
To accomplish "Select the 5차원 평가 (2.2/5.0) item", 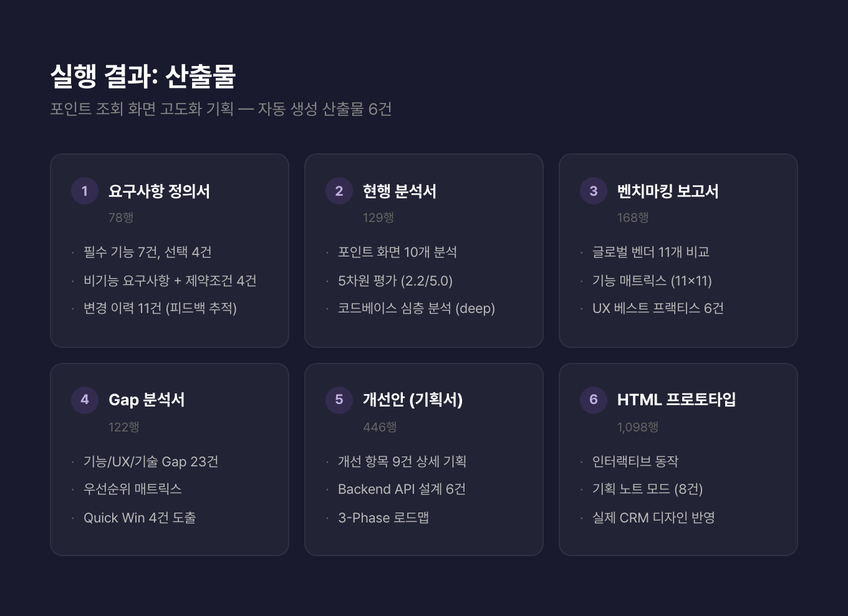I will coord(395,281).
